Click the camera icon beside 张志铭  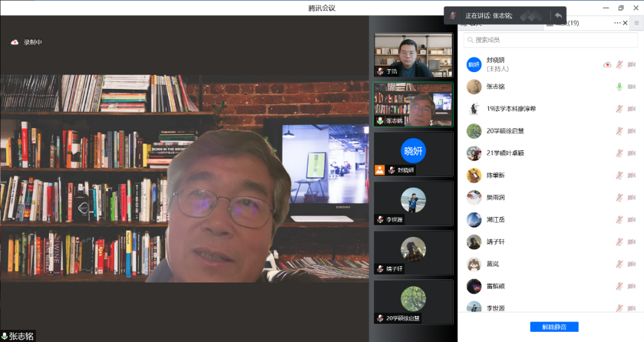pyautogui.click(x=631, y=87)
